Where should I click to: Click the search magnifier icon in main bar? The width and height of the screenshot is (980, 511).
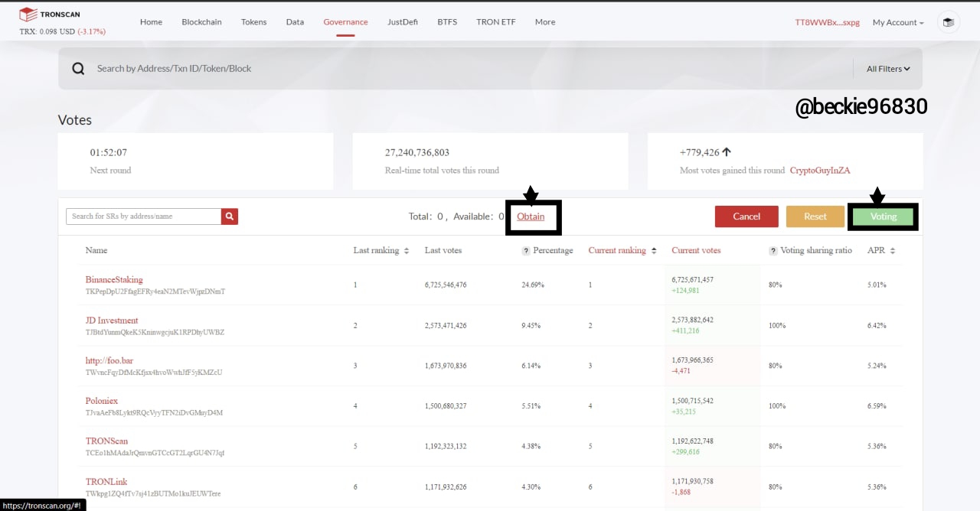pos(78,69)
